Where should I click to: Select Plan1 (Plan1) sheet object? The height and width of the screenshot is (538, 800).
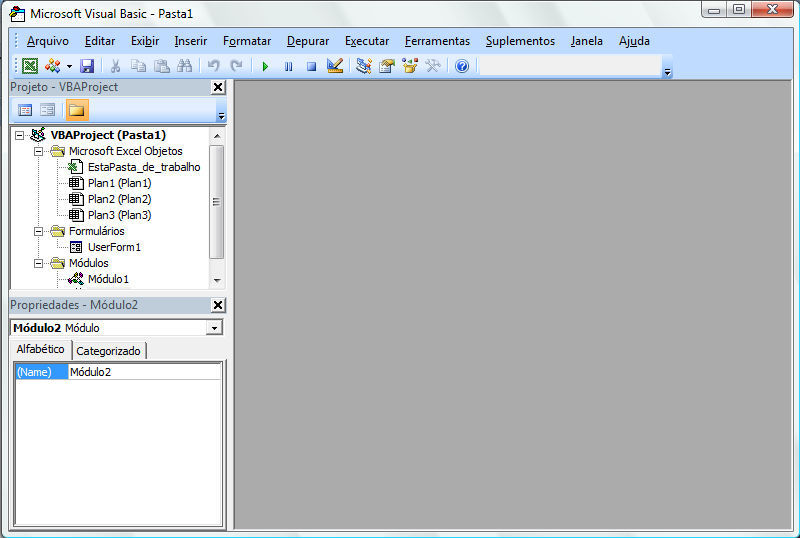tap(119, 183)
